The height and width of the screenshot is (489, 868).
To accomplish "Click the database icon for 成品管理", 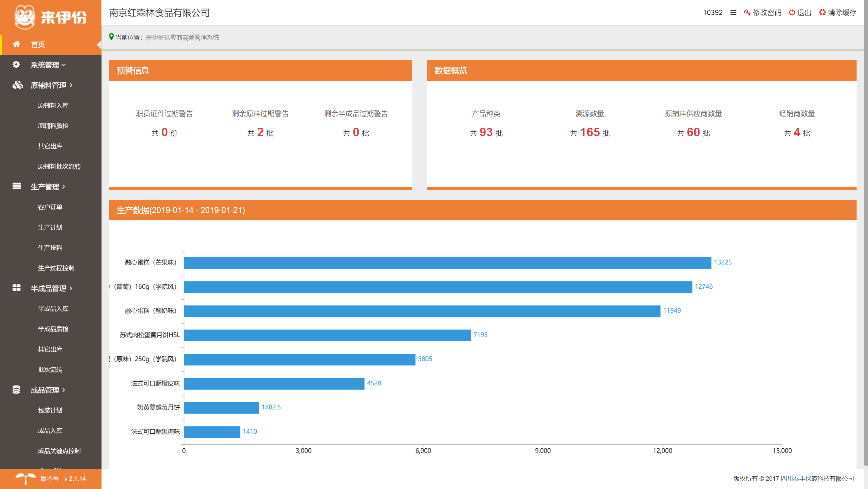I will tap(16, 390).
